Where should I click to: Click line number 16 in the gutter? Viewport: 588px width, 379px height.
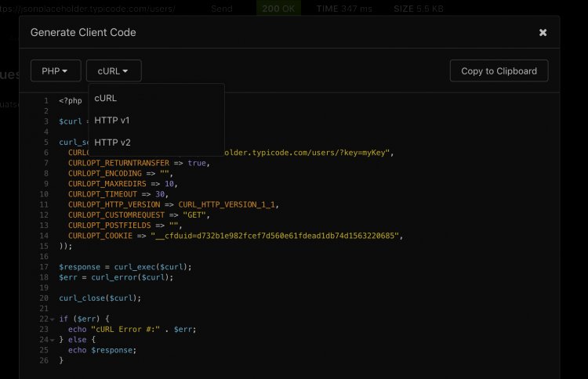[x=44, y=257]
